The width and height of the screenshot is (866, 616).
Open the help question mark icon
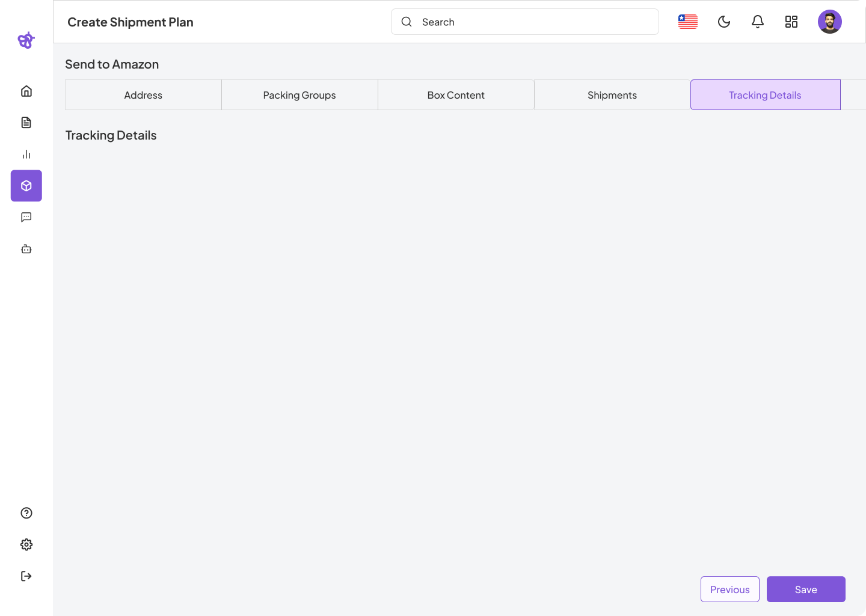[26, 513]
